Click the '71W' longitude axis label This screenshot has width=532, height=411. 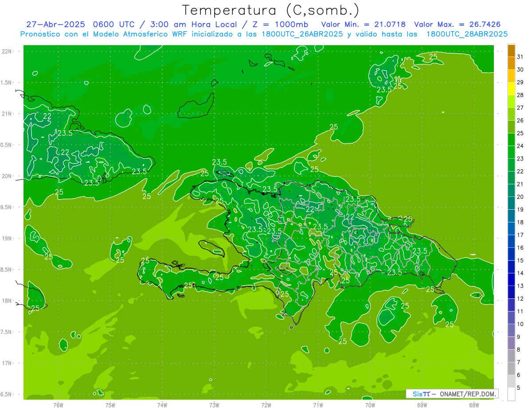318,405
